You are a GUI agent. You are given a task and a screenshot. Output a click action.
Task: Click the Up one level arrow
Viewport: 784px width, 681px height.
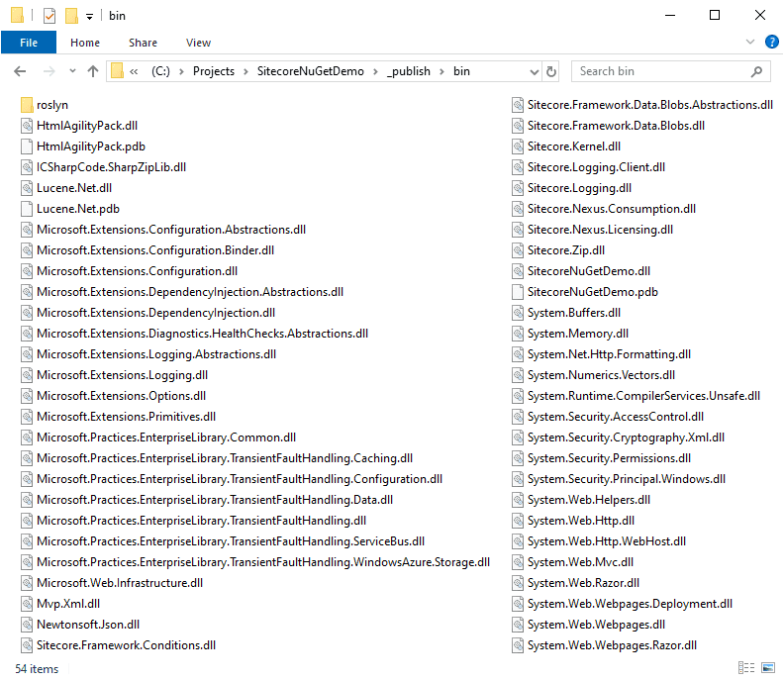[x=93, y=71]
